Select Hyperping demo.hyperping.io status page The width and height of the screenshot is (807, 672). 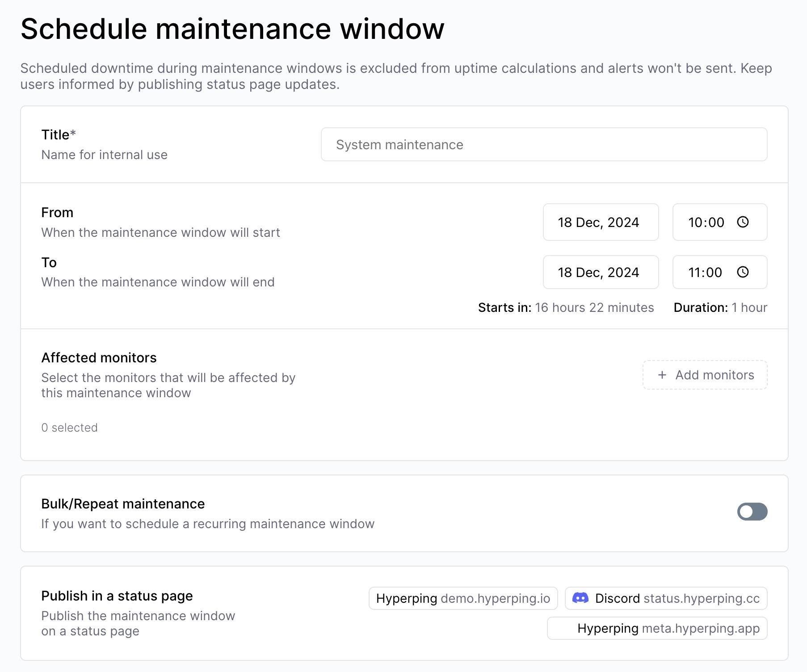point(463,598)
